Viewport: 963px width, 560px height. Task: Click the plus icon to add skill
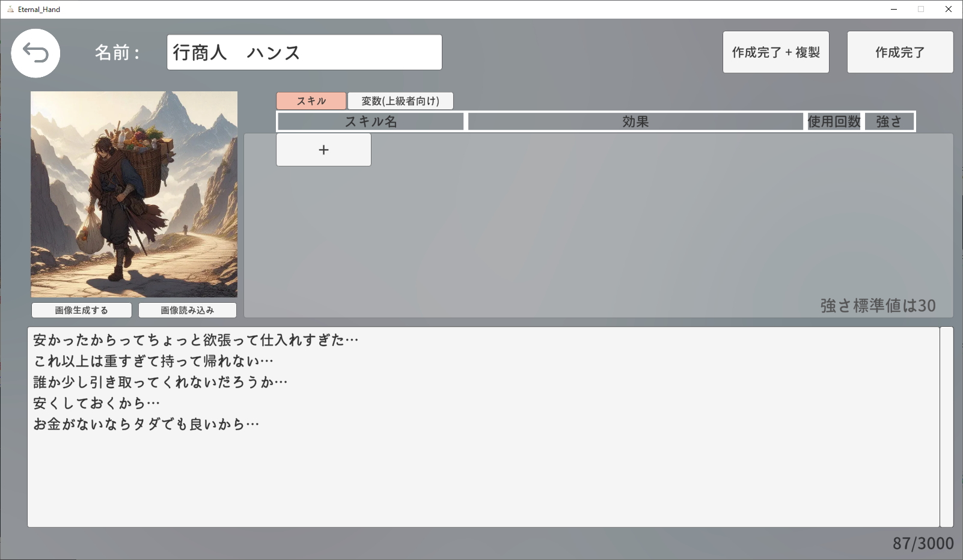click(323, 150)
